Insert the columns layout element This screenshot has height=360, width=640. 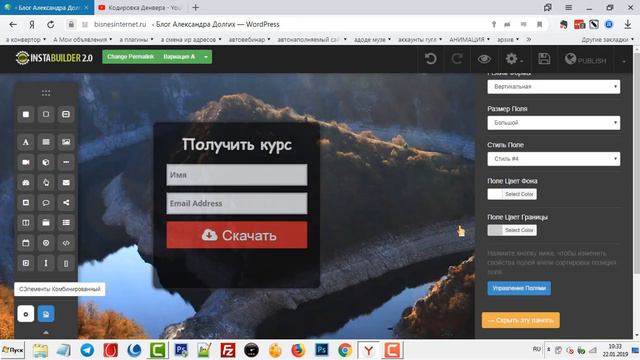pos(26,223)
